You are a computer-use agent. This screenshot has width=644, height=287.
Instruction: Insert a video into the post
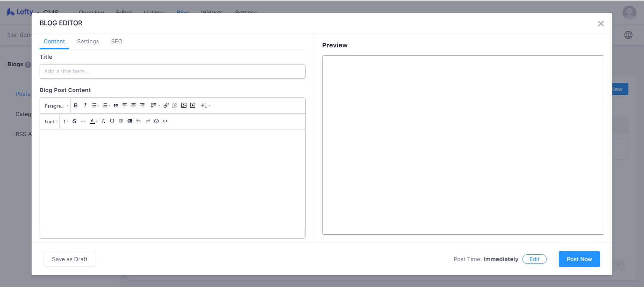pos(192,106)
